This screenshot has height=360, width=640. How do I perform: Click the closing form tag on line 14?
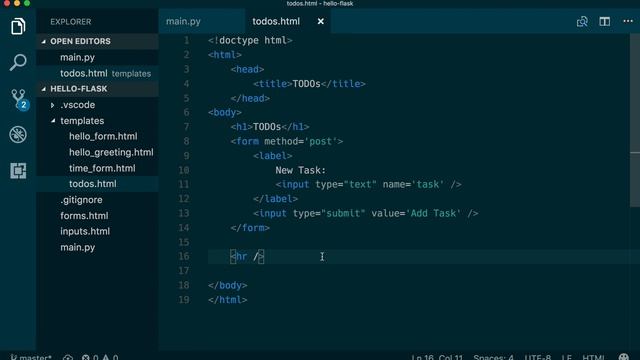pyautogui.click(x=250, y=228)
